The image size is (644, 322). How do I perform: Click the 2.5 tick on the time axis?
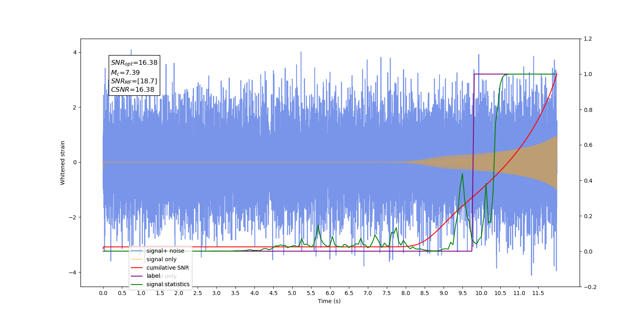point(198,293)
